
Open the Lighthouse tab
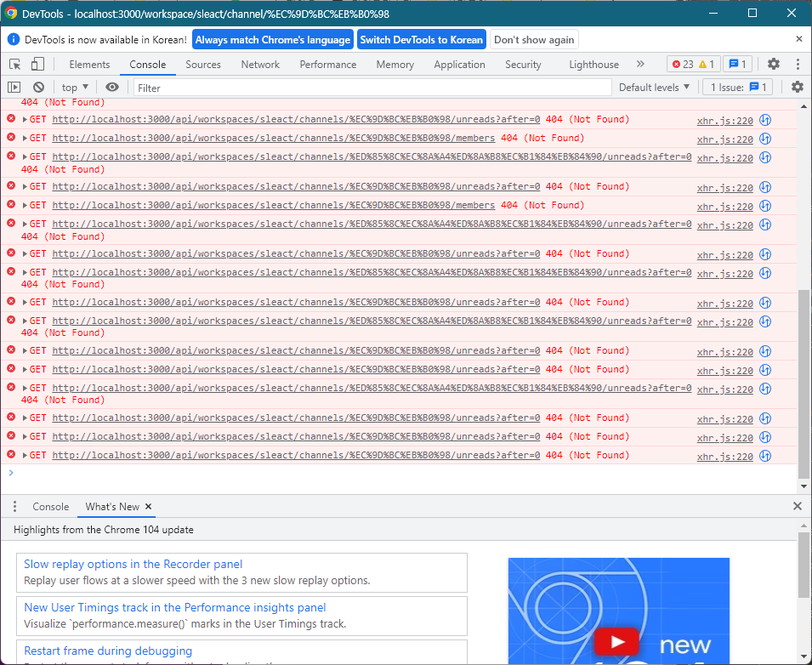594,65
